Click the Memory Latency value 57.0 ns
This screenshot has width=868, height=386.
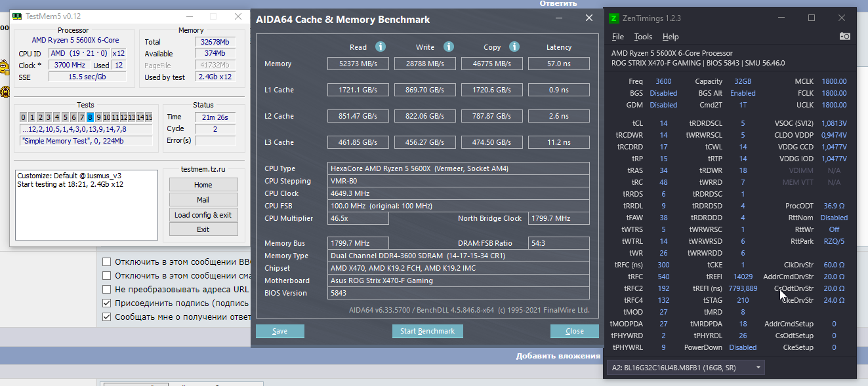pos(558,64)
